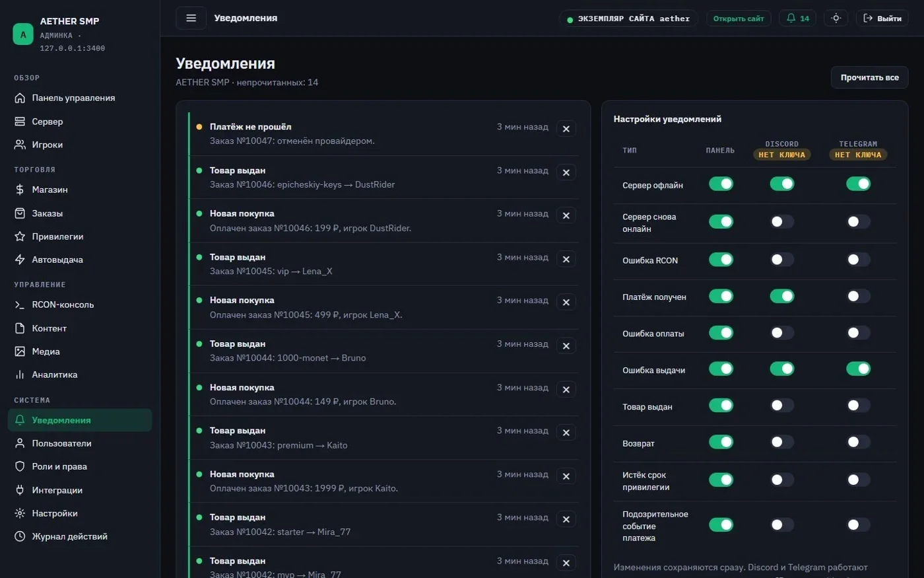
Task: Open the RCON-консоль page
Action: (x=80, y=305)
